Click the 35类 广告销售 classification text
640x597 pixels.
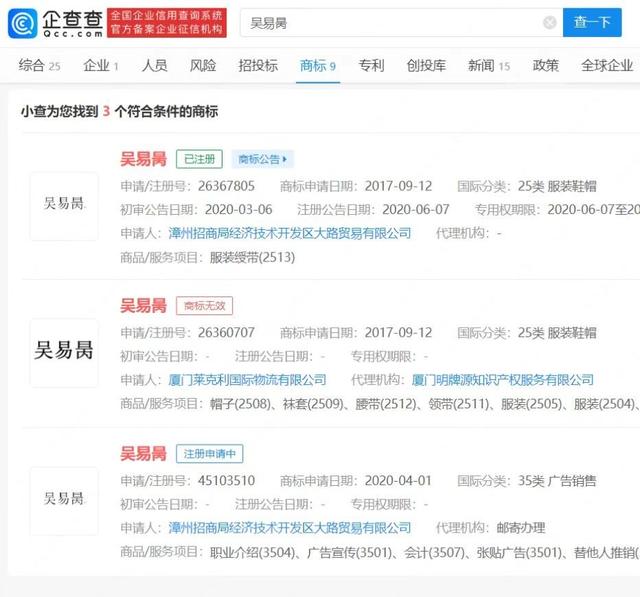(x=557, y=481)
